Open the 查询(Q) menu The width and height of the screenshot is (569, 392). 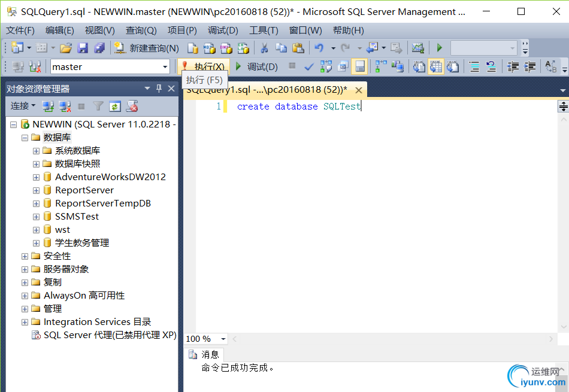point(141,31)
